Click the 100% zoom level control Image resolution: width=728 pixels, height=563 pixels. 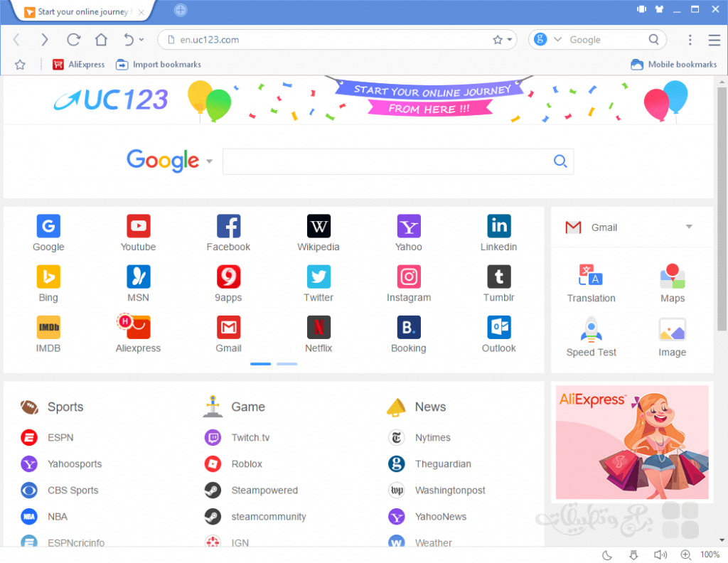coord(710,554)
